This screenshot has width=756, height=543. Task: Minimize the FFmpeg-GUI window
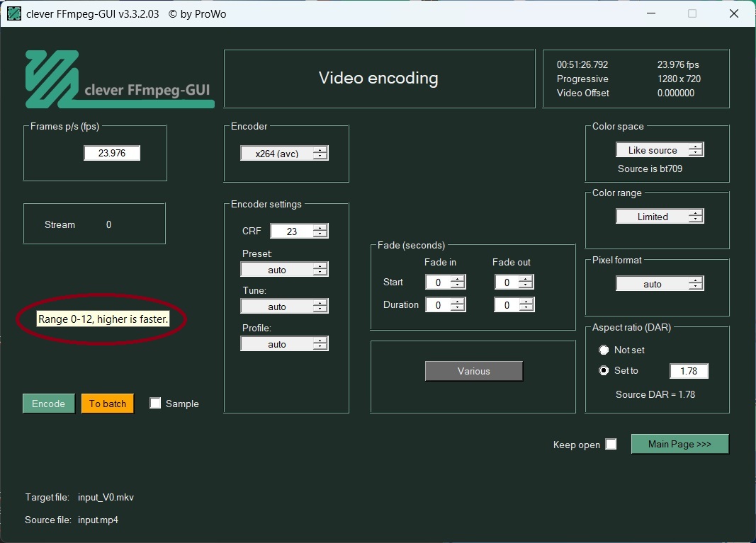(x=651, y=13)
